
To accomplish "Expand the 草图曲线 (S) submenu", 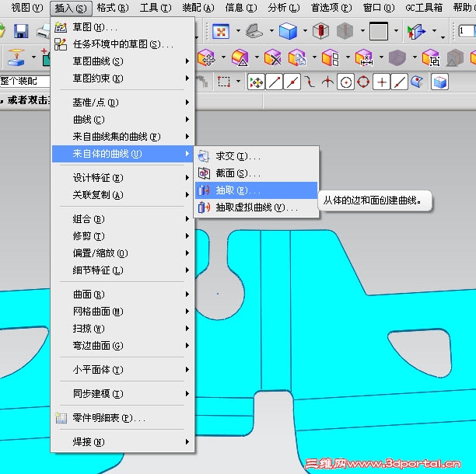I will point(123,61).
